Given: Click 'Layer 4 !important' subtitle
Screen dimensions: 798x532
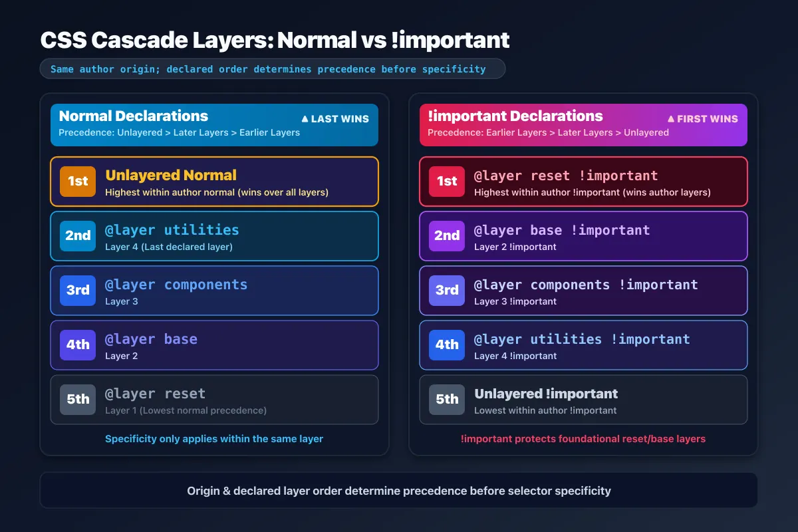Looking at the screenshot, I should point(515,356).
